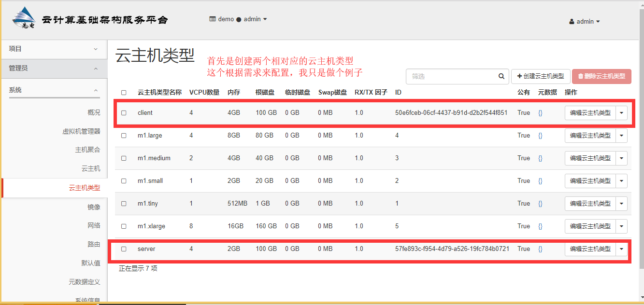Open metadata braces icon for server flavor
Image resolution: width=644 pixels, height=305 pixels.
pos(540,249)
